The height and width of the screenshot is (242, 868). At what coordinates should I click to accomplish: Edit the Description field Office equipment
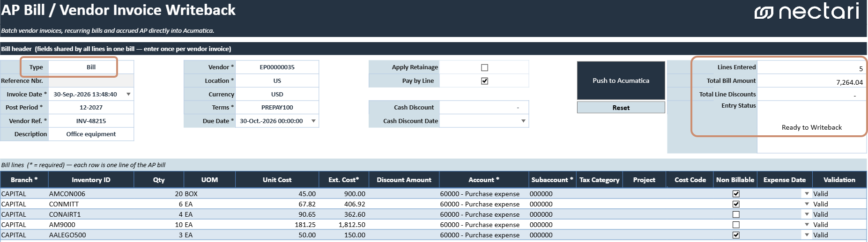(91, 134)
